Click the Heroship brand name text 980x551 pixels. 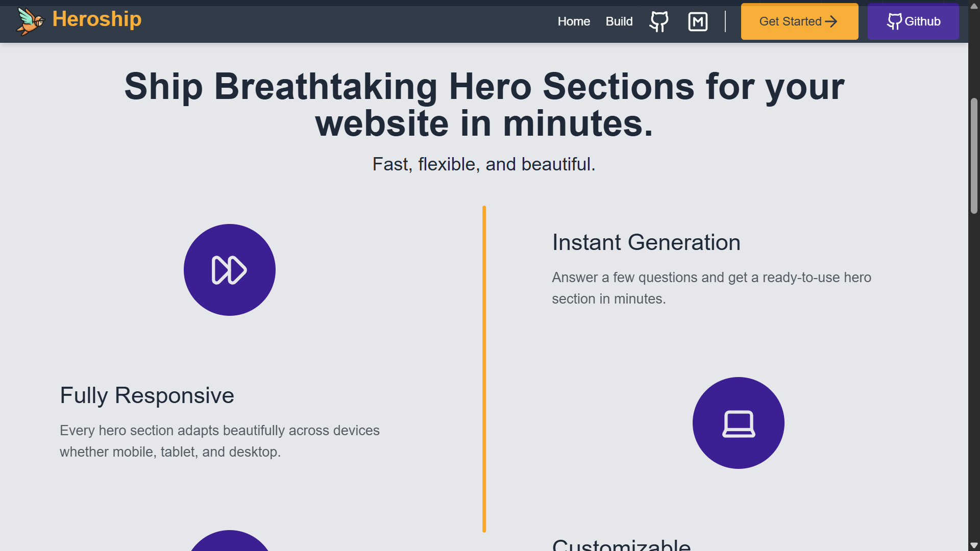click(x=97, y=19)
